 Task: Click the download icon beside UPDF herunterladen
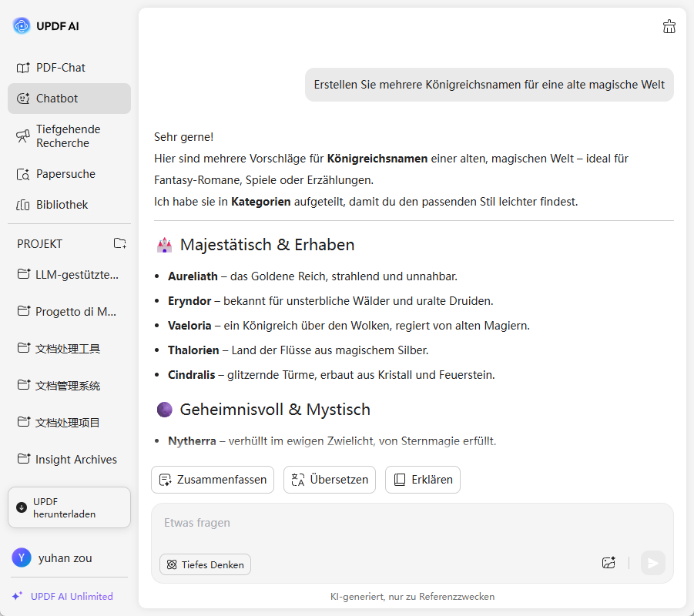[22, 507]
